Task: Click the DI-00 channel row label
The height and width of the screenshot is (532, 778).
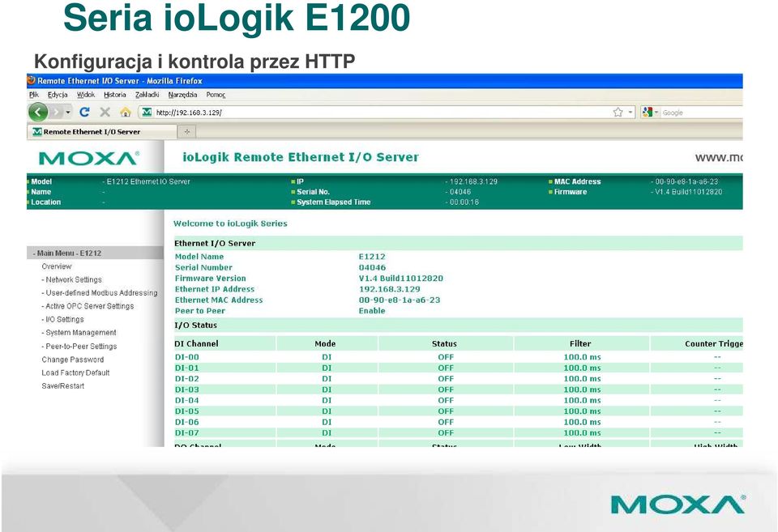Action: pyautogui.click(x=186, y=357)
